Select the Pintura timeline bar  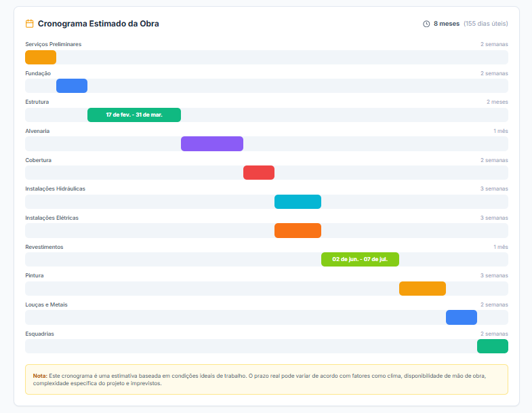422,289
